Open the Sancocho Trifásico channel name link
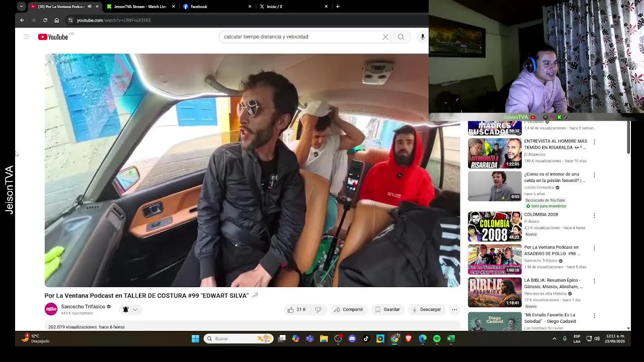Viewport: 644px width, 362px height. coord(83,307)
